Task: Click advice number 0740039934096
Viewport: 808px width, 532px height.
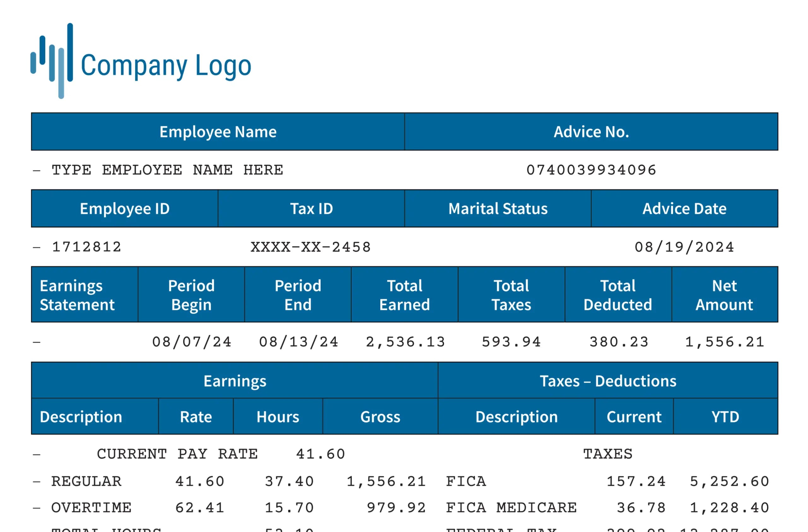Action: [591, 170]
